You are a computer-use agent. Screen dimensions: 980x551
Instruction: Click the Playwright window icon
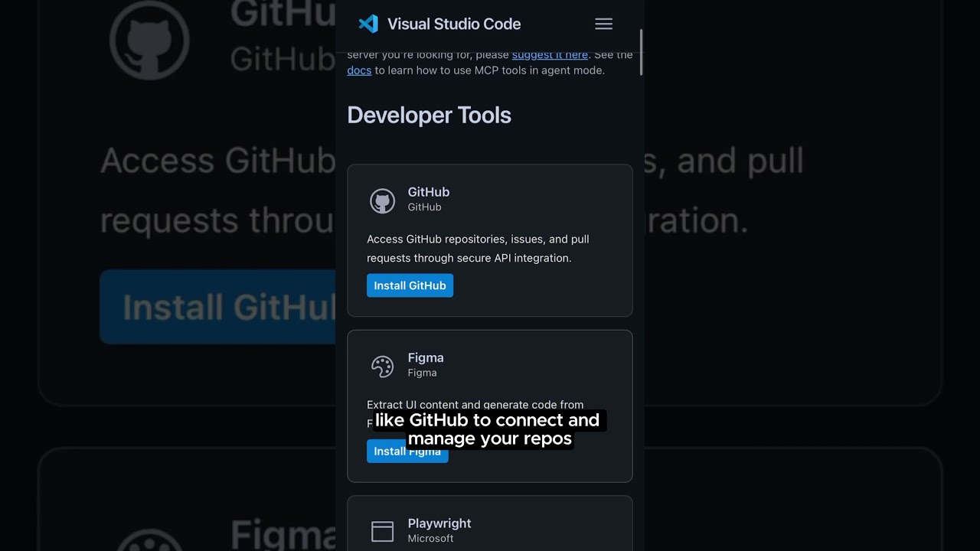pos(382,531)
